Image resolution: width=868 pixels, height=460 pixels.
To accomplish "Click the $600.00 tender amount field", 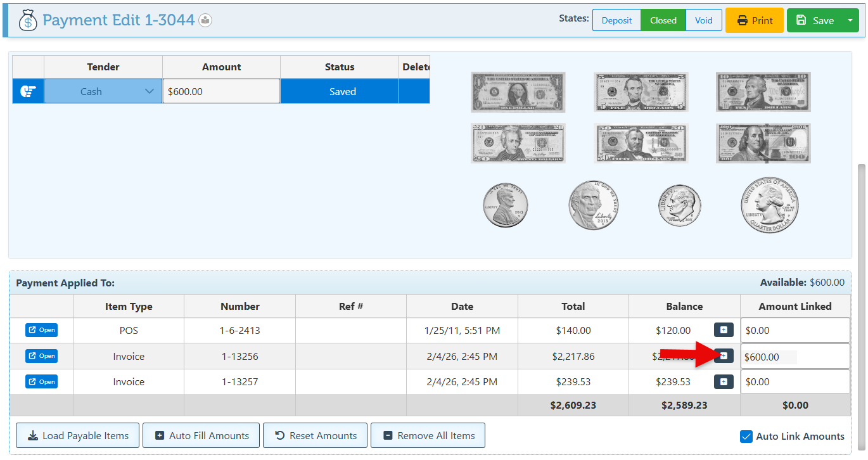I will [221, 91].
